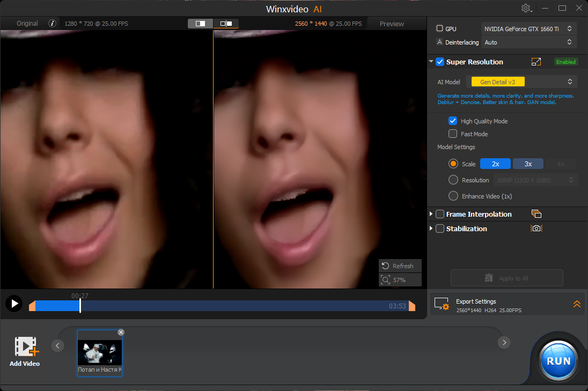This screenshot has height=391, width=588.
Task: Select the 3x scale button
Action: click(x=528, y=164)
